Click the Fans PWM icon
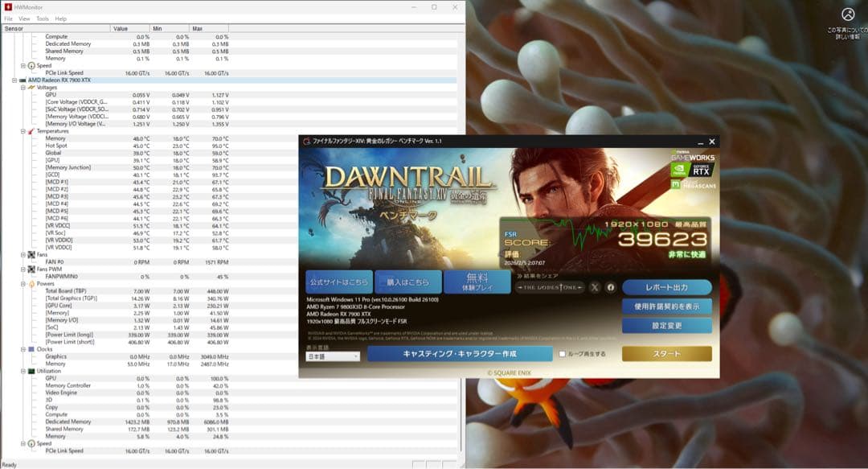 pyautogui.click(x=31, y=269)
